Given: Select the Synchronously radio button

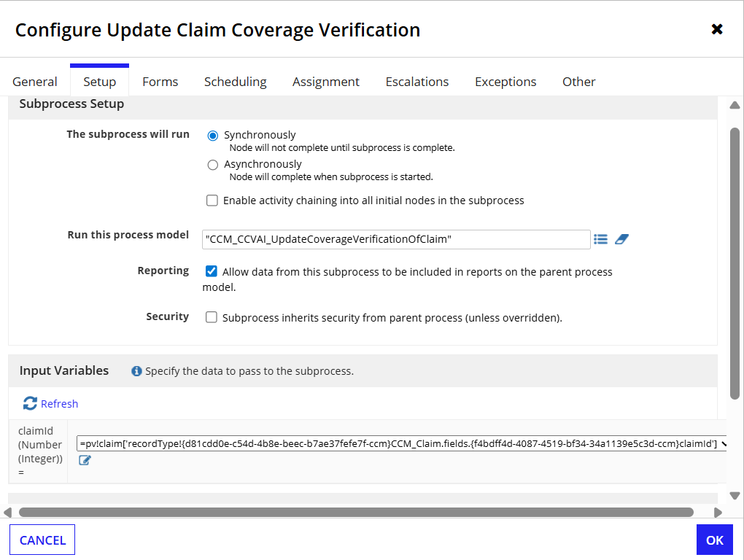Looking at the screenshot, I should [212, 136].
